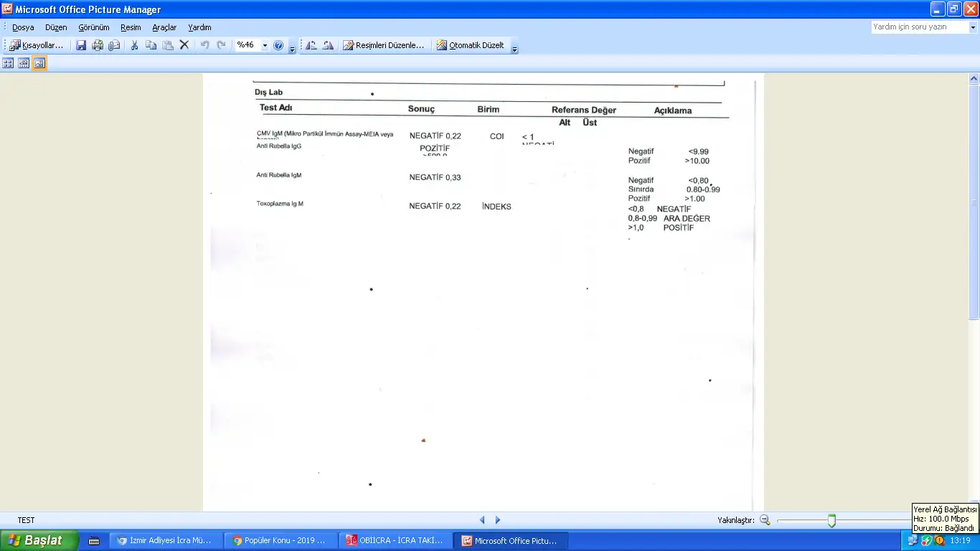The image size is (980, 551).
Task: Rotate the picture right
Action: pyautogui.click(x=328, y=45)
